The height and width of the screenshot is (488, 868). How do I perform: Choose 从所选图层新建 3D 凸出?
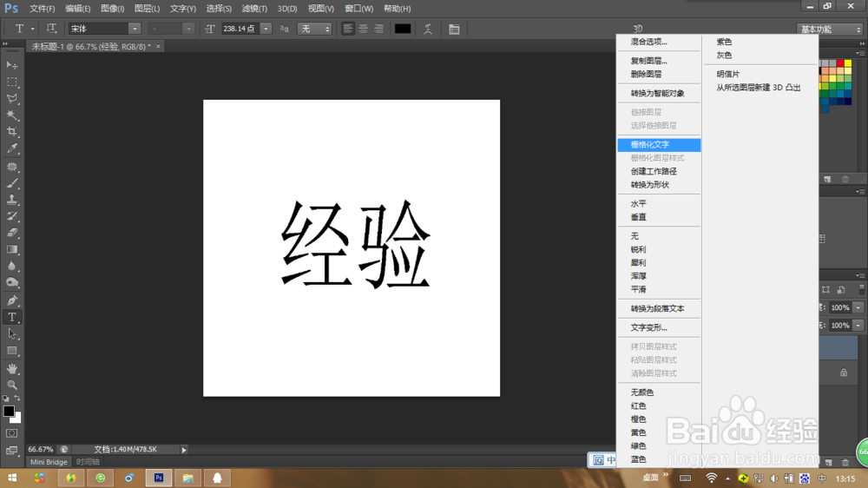coord(759,88)
